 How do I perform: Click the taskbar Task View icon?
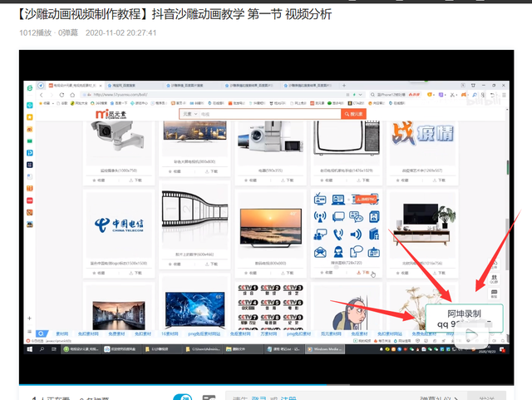(54, 349)
